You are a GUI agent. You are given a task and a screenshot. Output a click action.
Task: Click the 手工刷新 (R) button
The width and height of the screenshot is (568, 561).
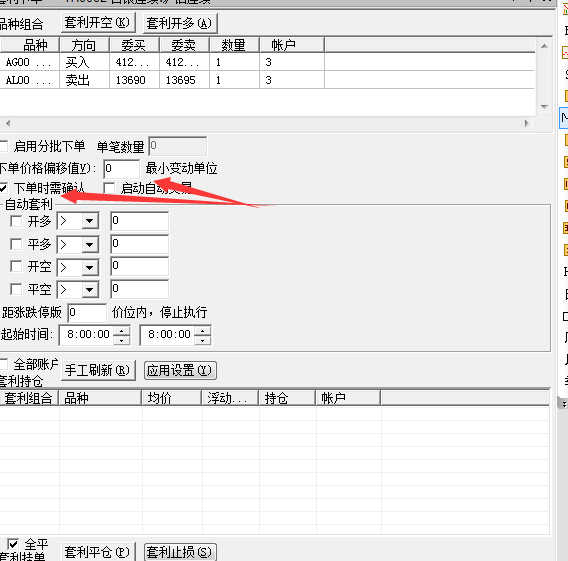[x=98, y=370]
